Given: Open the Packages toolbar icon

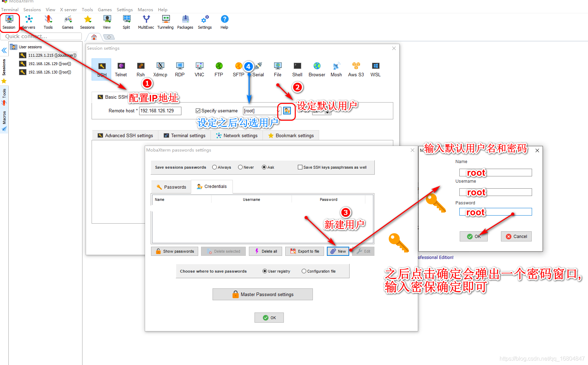Looking at the screenshot, I should coord(185,22).
